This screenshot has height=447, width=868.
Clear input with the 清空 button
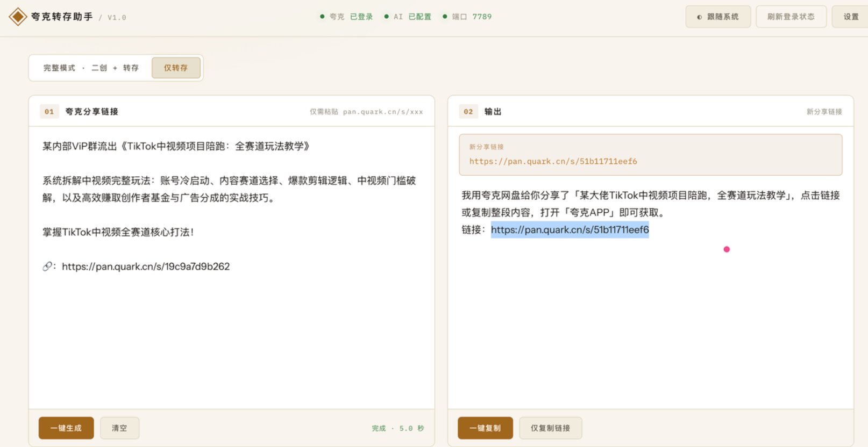pos(119,428)
